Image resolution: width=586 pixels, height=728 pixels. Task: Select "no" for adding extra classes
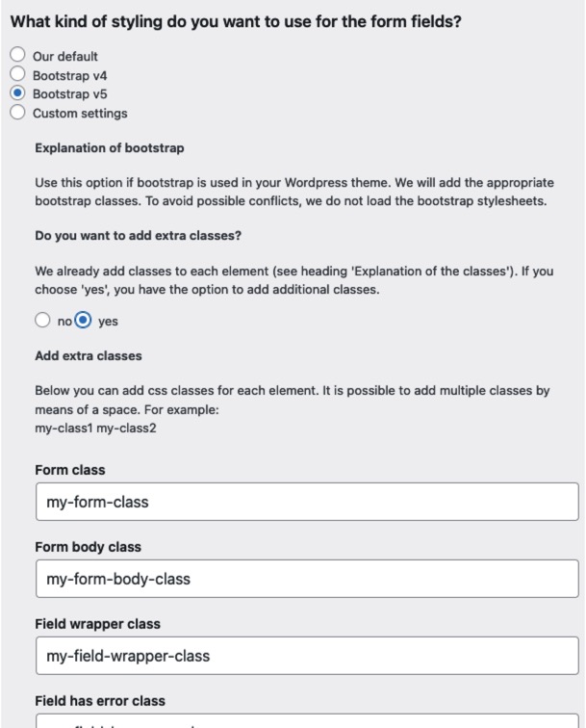click(42, 321)
